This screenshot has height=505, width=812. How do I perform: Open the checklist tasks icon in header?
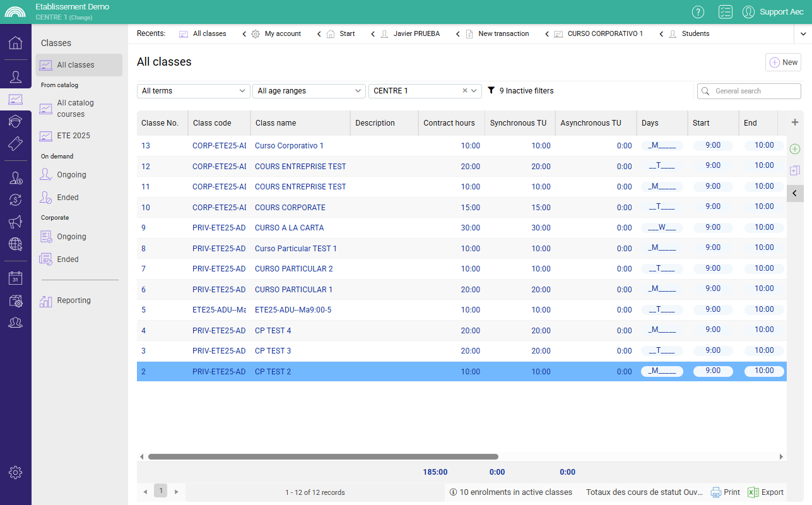[725, 12]
